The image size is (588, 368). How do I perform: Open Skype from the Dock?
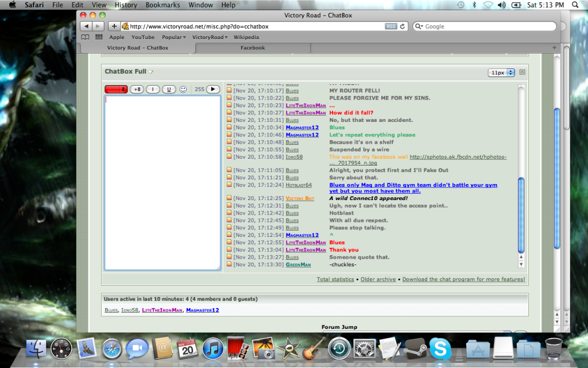(x=440, y=348)
